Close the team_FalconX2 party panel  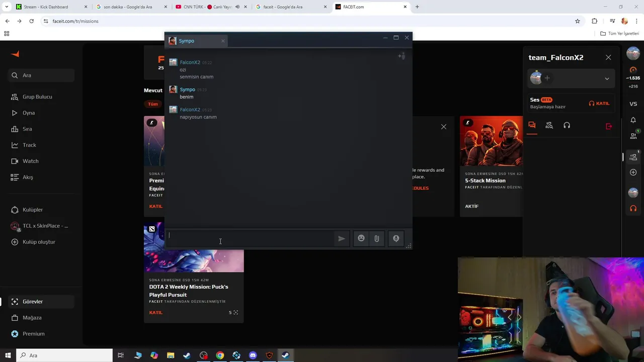tap(608, 57)
